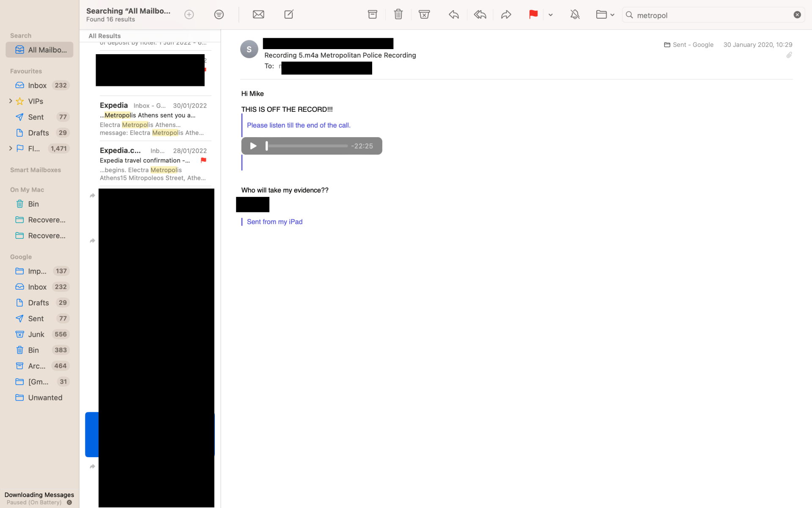Open Drafts in Favourites
Image resolution: width=812 pixels, height=508 pixels.
pyautogui.click(x=38, y=133)
